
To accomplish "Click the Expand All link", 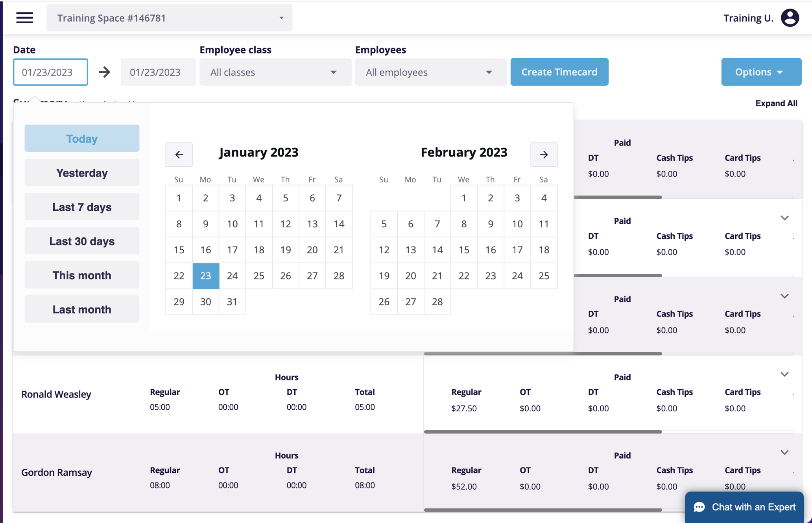I will (776, 103).
